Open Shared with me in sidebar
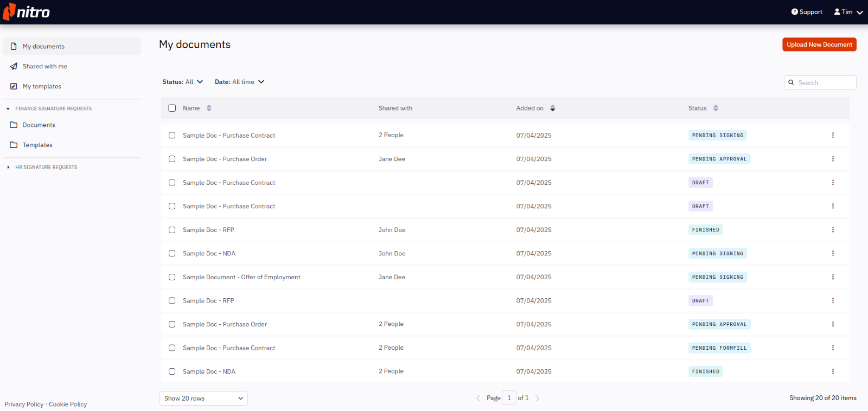 click(x=44, y=66)
